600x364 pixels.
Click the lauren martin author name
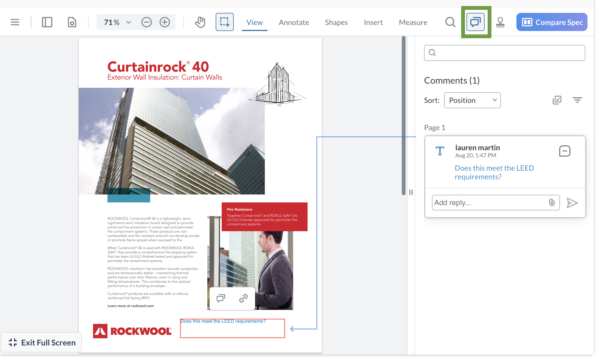[477, 148]
